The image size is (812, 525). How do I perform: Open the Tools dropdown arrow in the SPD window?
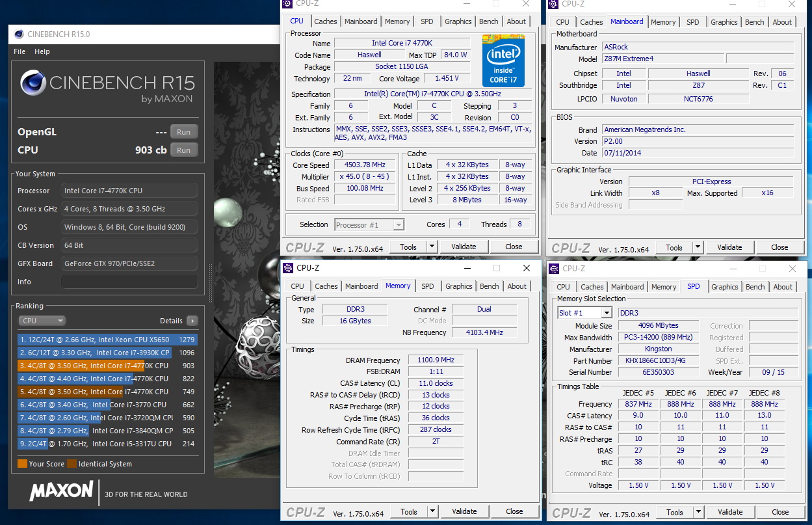point(698,512)
